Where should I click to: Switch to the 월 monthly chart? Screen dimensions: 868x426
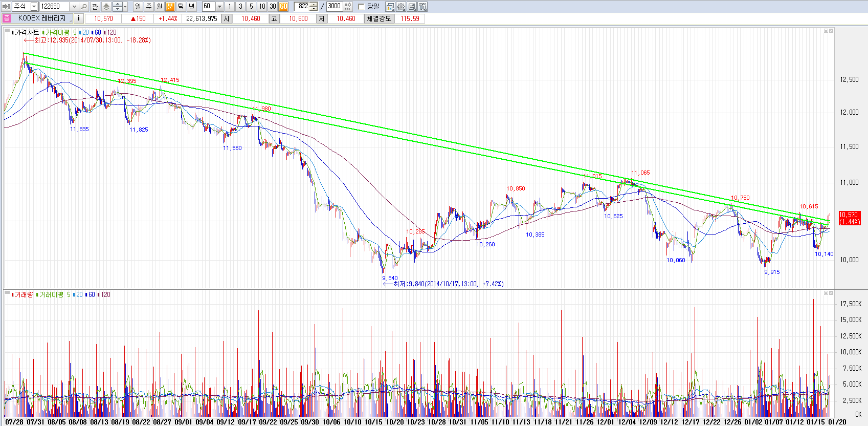(x=160, y=7)
